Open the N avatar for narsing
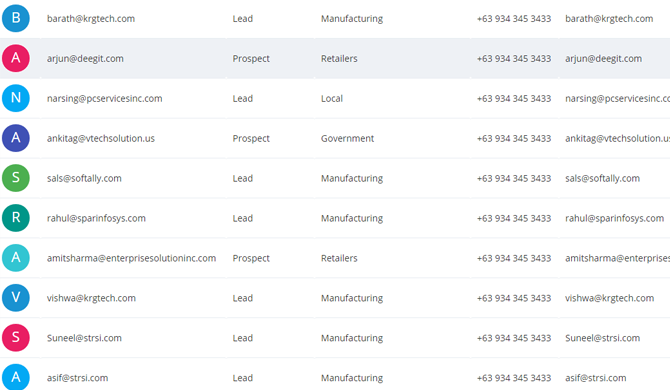Viewport: 670px width, 390px height. coord(16,98)
